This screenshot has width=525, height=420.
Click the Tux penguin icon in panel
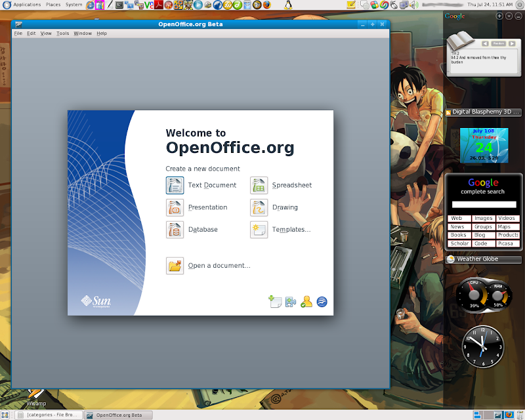pyautogui.click(x=289, y=5)
